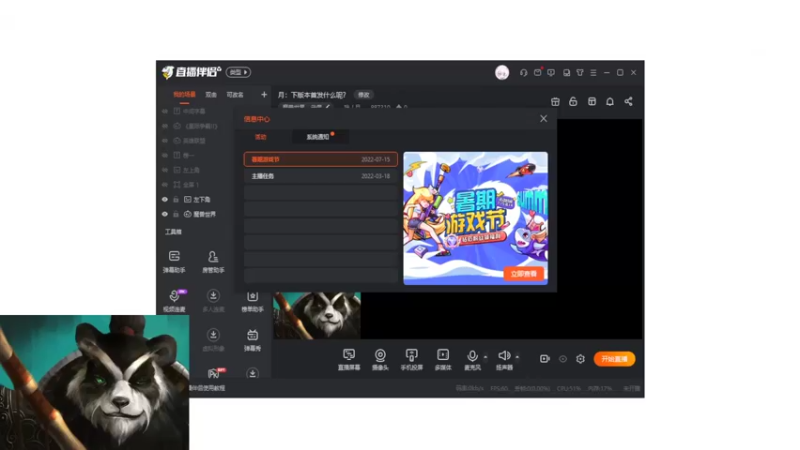Close the 信息中心 dialog
Screen dimensions: 800x450
point(543,118)
